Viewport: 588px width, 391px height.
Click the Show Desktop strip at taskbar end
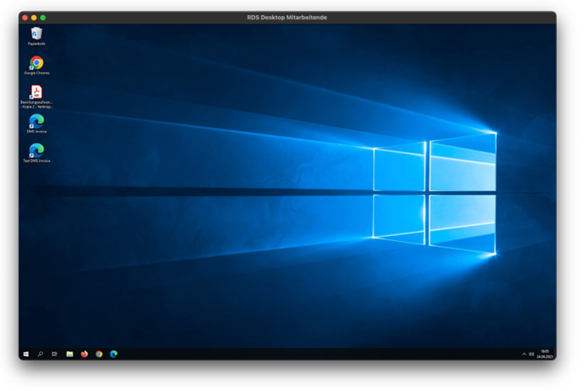pyautogui.click(x=555, y=354)
